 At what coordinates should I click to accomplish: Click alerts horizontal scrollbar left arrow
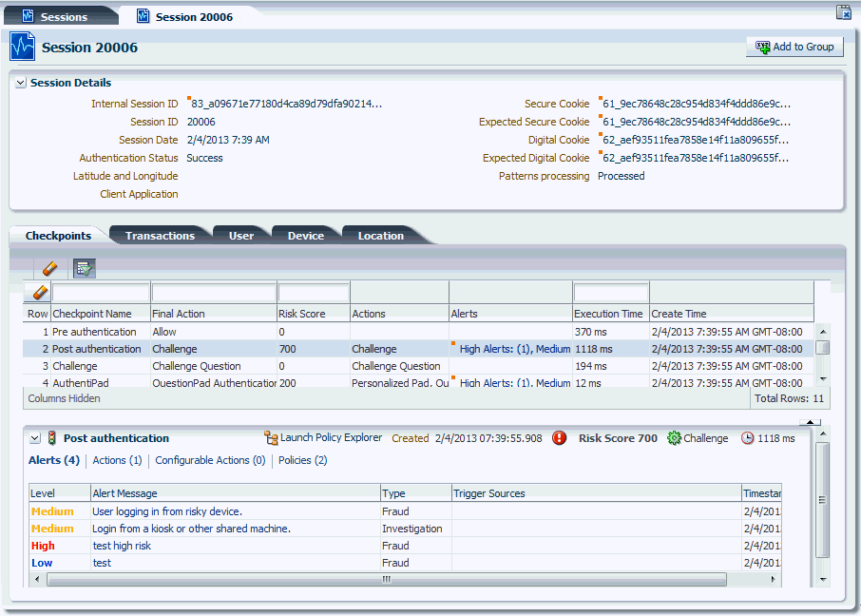point(37,579)
